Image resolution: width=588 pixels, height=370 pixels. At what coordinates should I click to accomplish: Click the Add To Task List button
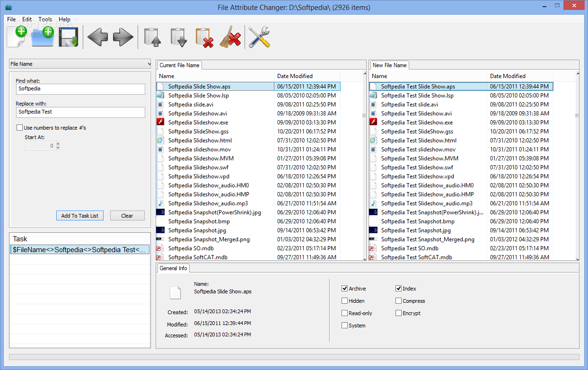point(80,216)
